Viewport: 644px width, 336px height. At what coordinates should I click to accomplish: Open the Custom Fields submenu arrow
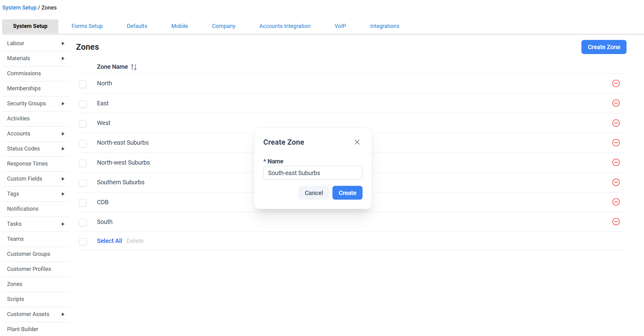63,179
